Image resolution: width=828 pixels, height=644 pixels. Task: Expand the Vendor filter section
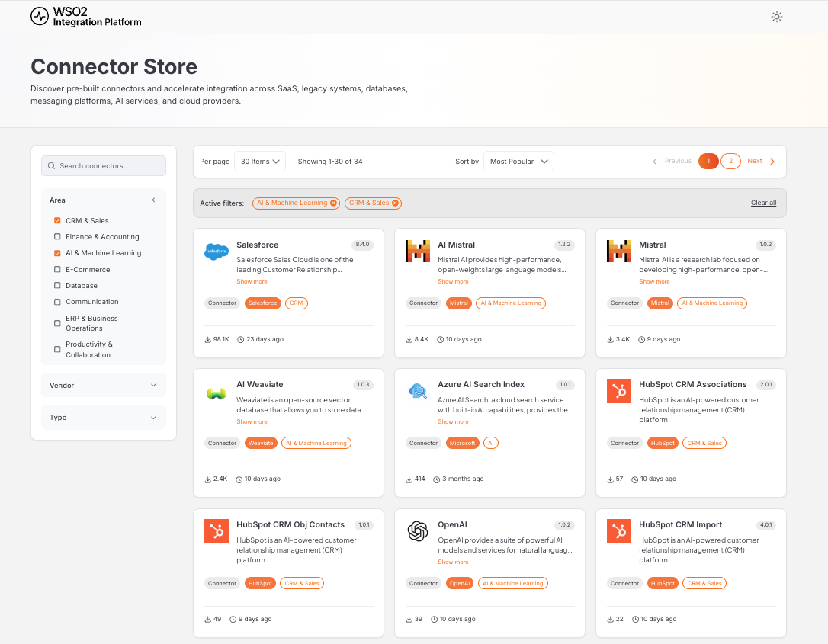[103, 386]
